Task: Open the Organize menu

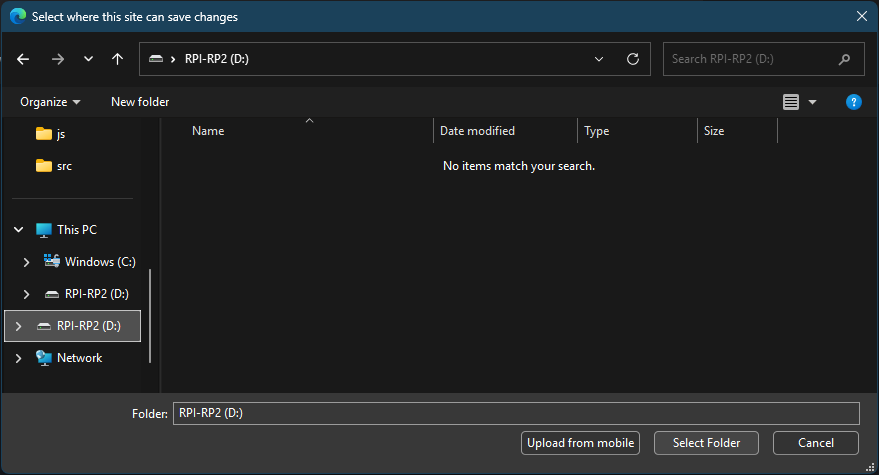Action: tap(50, 102)
